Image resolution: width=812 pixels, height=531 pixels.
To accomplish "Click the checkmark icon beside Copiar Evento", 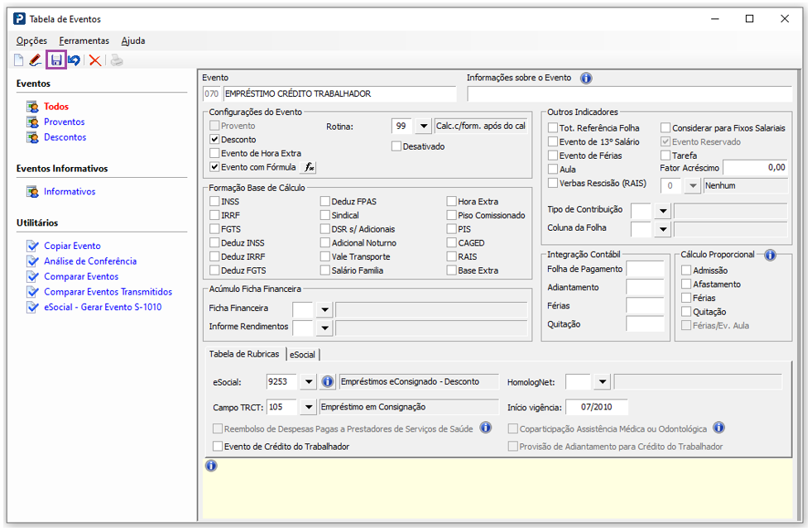I will (32, 246).
